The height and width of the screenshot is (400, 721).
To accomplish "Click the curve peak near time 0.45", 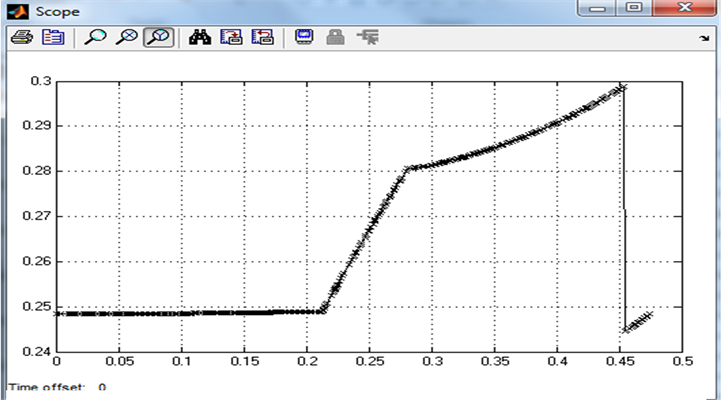I will tap(622, 87).
